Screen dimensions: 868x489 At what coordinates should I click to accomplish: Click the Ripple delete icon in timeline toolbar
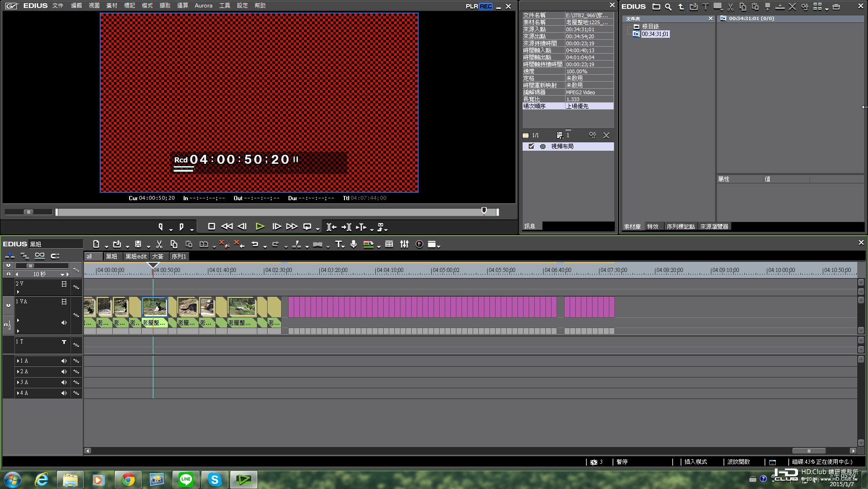point(239,244)
